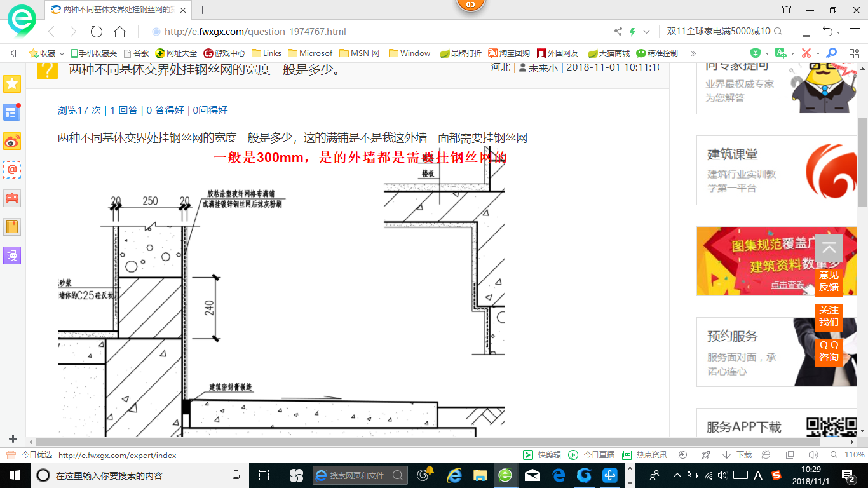Viewport: 868px width, 488px height.
Task: Open the Windows Start button
Action: pyautogui.click(x=15, y=475)
